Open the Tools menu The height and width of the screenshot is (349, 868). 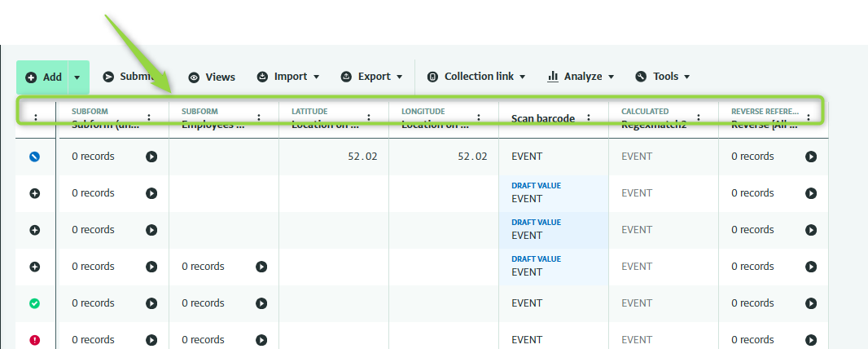point(663,77)
